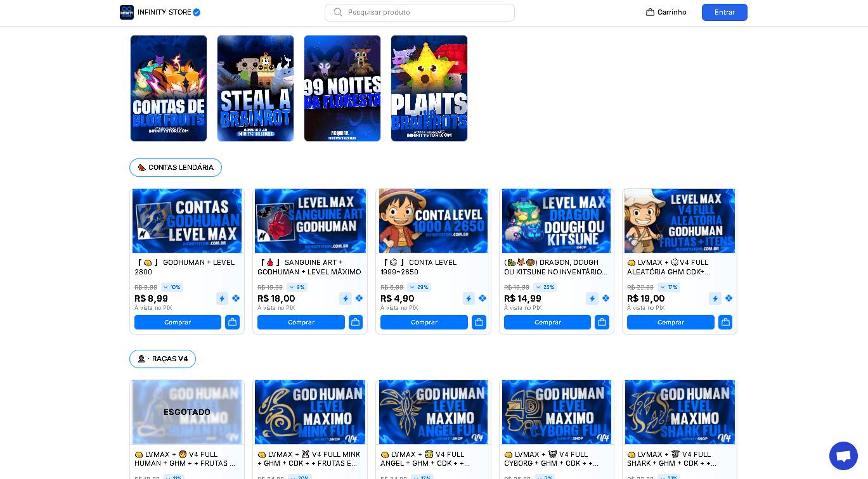Open the Steal a Brainrot banner

click(256, 88)
